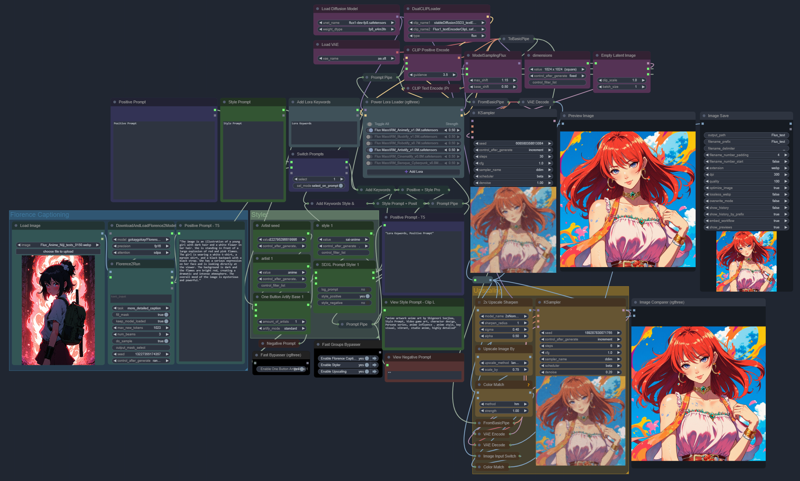Collapse the Empty Latent Image node via dot

point(597,55)
